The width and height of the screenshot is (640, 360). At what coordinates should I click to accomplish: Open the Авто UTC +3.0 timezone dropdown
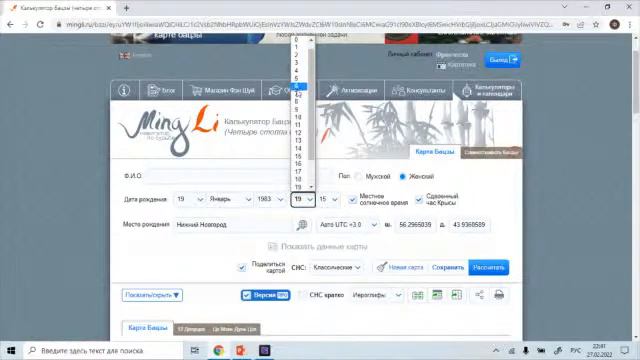tap(348, 224)
